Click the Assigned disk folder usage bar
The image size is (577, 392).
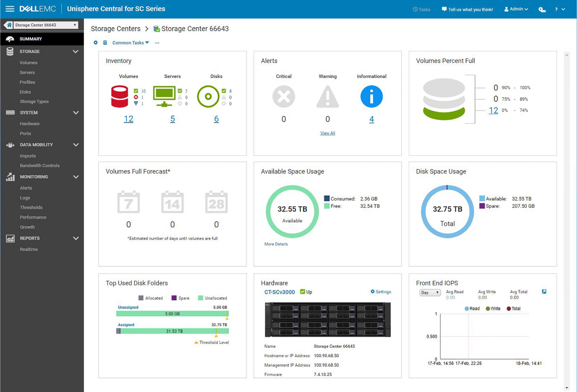[172, 331]
